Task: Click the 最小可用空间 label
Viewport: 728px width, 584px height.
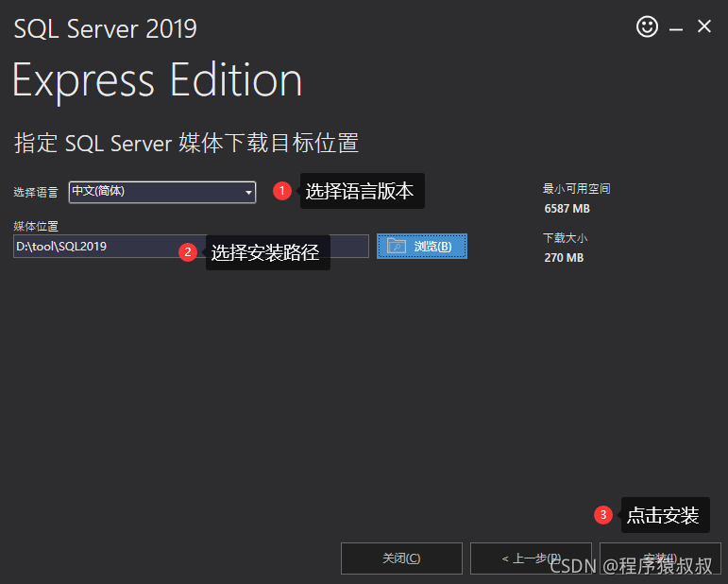Action: 576,189
